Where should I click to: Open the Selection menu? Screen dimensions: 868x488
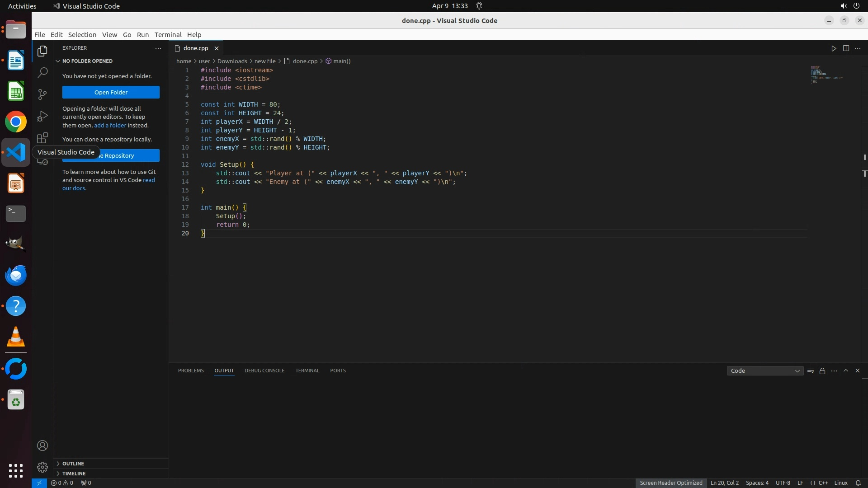[x=82, y=35]
